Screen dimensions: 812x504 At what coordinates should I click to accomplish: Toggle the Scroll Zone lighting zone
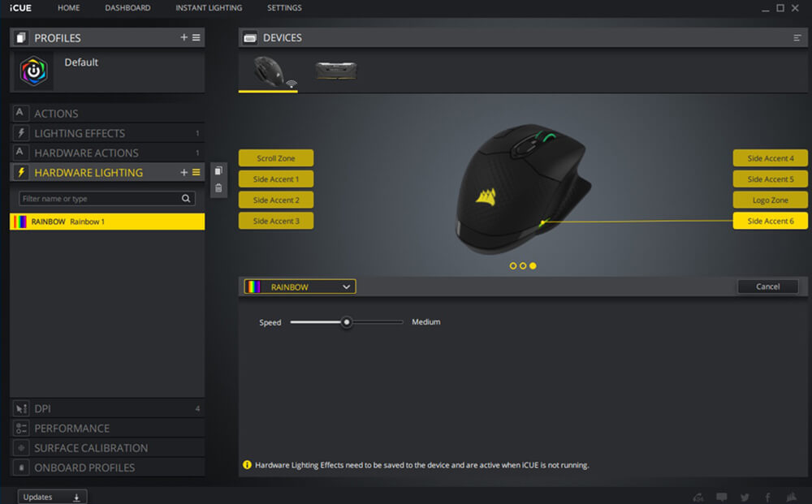[276, 158]
